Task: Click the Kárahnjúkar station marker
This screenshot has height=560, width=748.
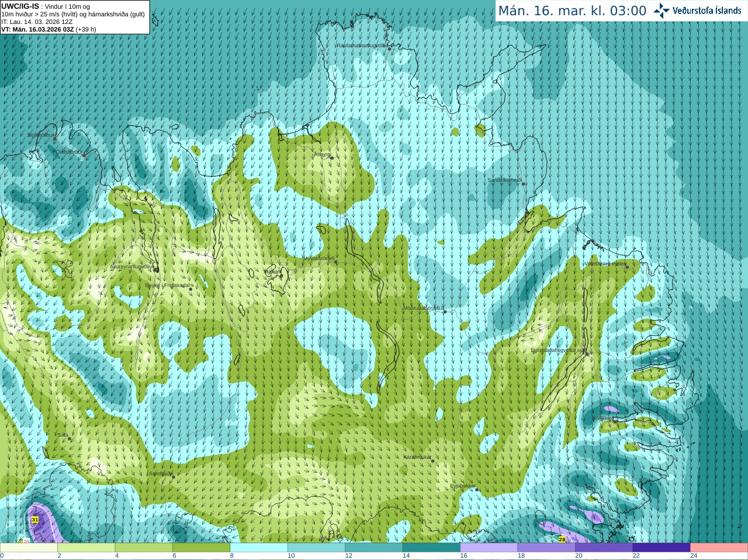Action: (433, 461)
